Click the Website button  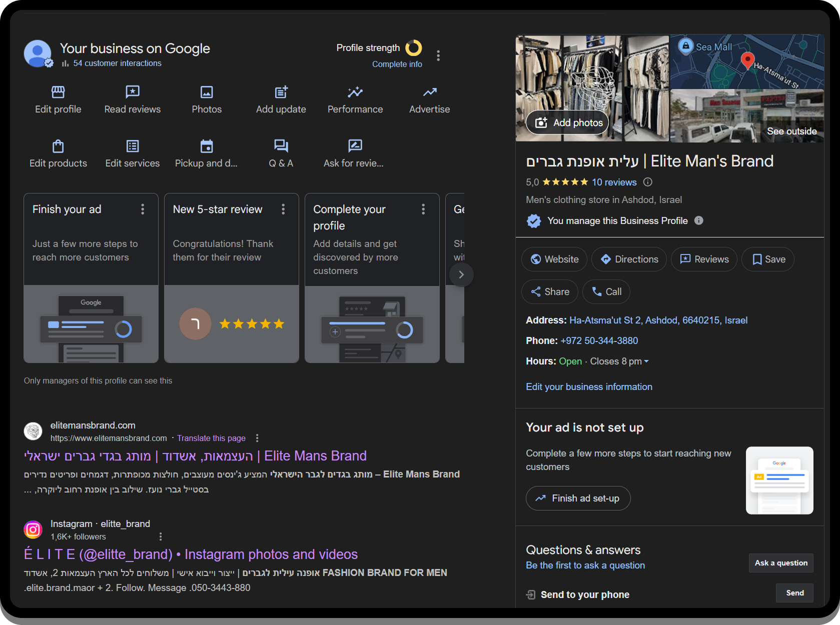pyautogui.click(x=554, y=259)
